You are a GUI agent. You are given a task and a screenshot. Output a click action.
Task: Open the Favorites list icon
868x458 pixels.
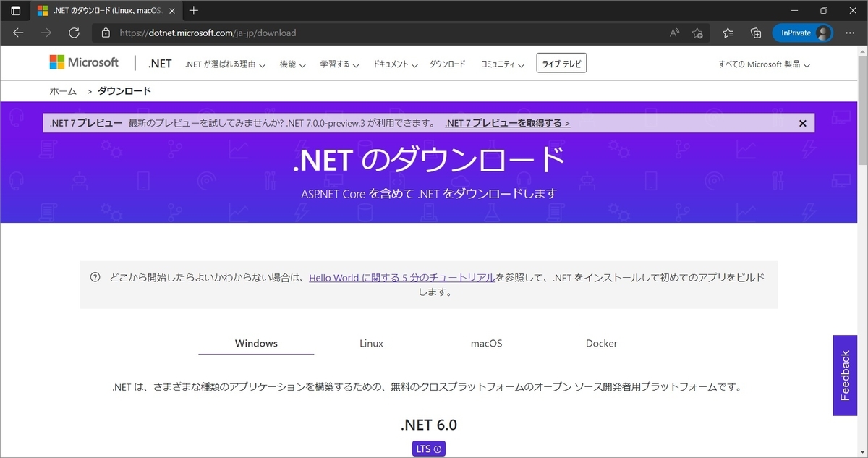click(728, 33)
